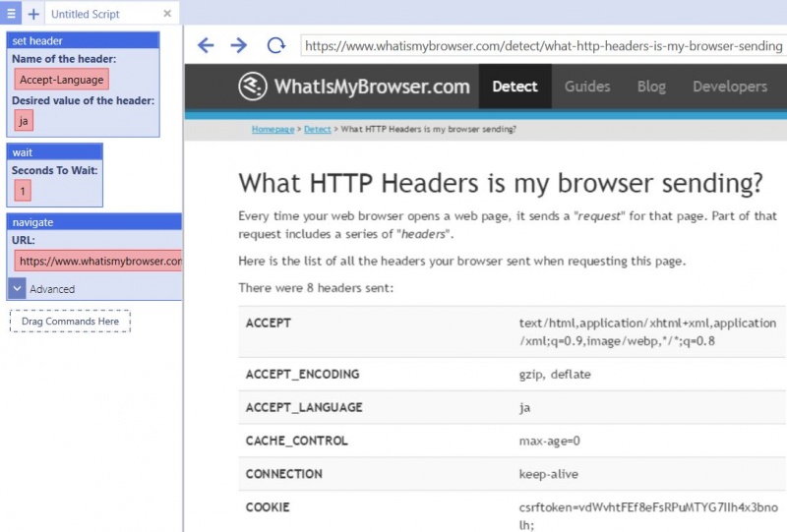Edit the navigate URL input field
The width and height of the screenshot is (787, 532).
98,261
